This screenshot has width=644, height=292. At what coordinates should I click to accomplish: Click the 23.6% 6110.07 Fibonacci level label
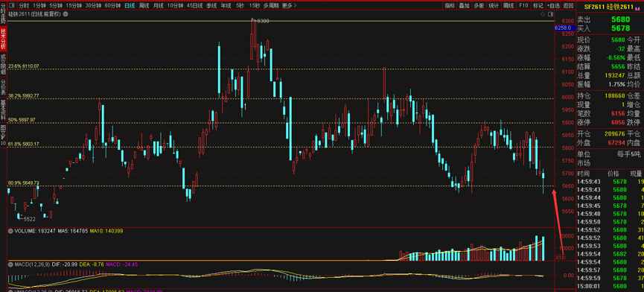click(24, 66)
